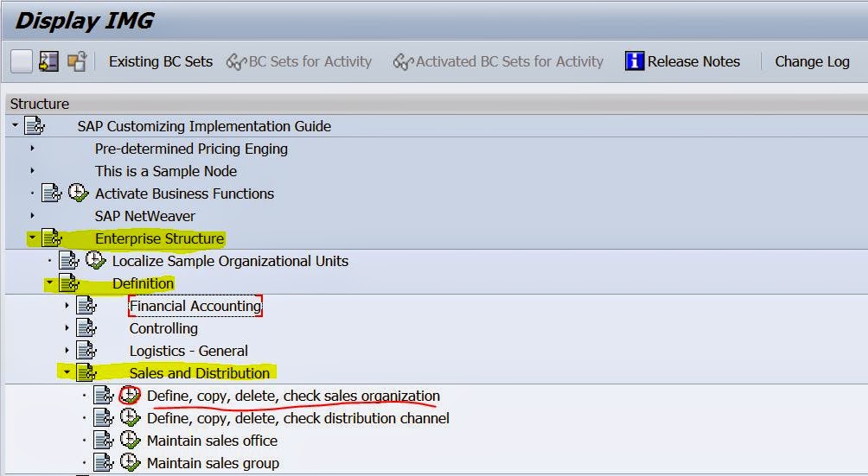Select the Definition text
Screen dimensions: 868x476
pos(143,283)
